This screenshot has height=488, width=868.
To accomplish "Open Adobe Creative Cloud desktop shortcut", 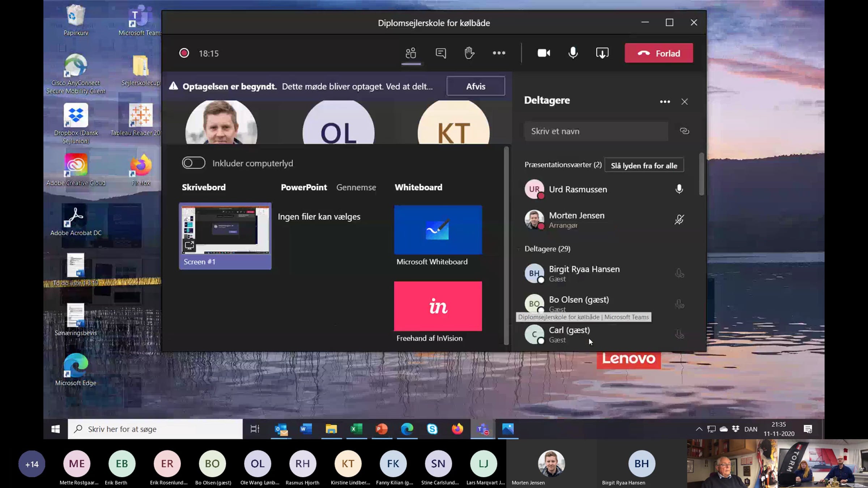I will (x=76, y=170).
